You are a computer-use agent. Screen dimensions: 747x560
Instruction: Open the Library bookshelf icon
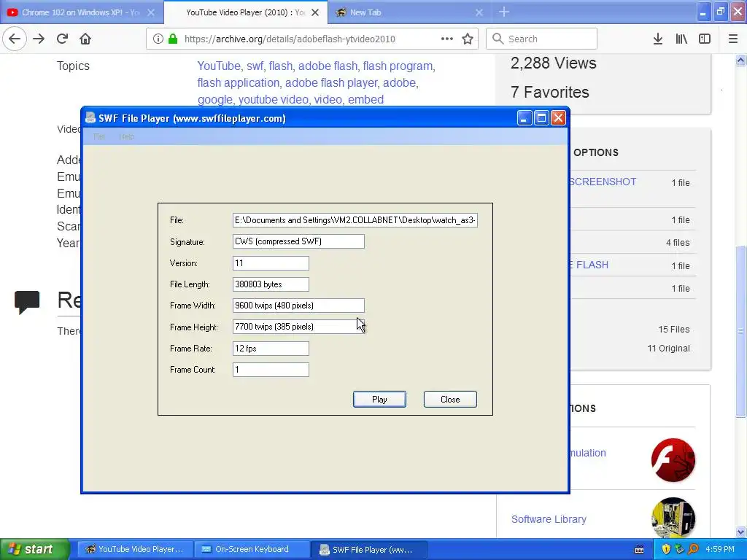tap(681, 39)
